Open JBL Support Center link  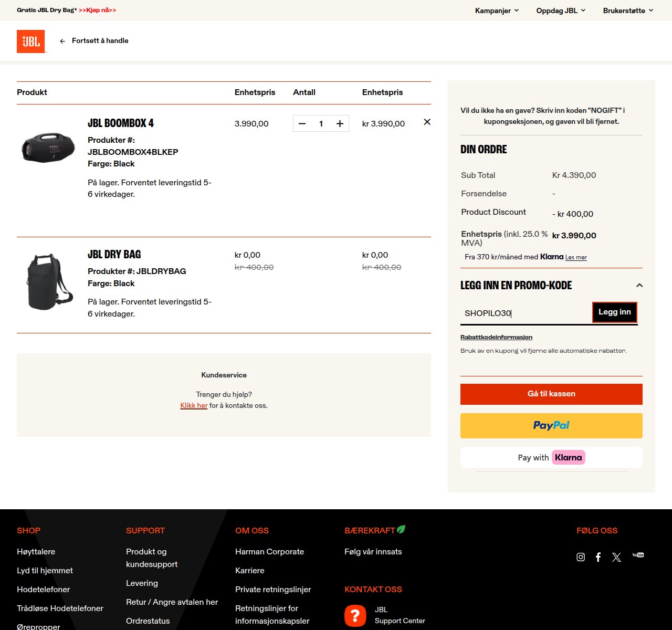(x=400, y=615)
